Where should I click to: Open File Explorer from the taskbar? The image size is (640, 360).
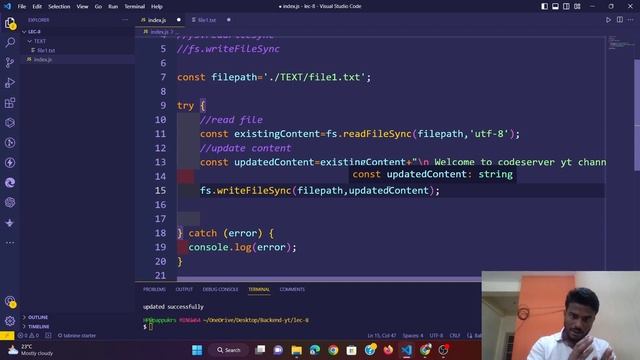point(296,350)
